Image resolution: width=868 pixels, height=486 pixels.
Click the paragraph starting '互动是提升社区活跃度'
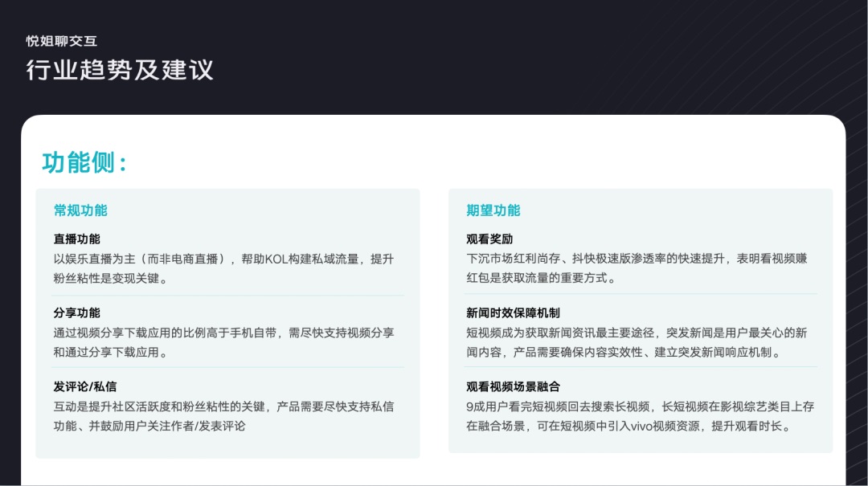point(223,416)
